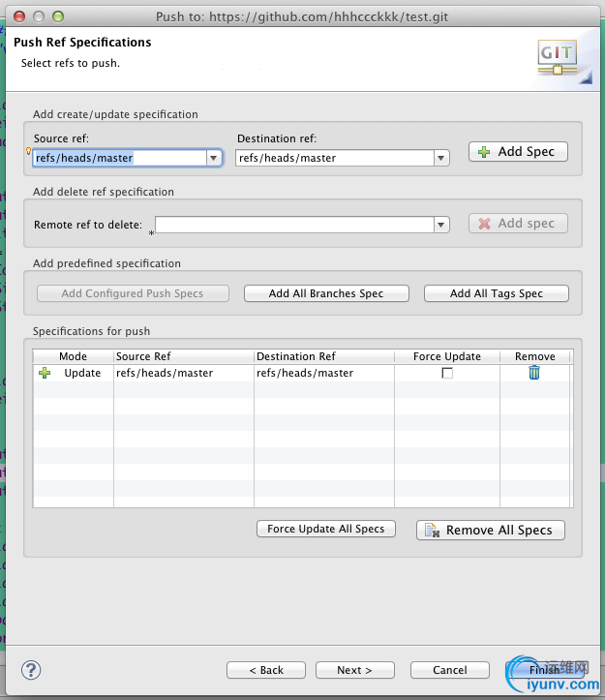This screenshot has height=700, width=605.
Task: Click the GIT logo icon
Action: pyautogui.click(x=558, y=57)
